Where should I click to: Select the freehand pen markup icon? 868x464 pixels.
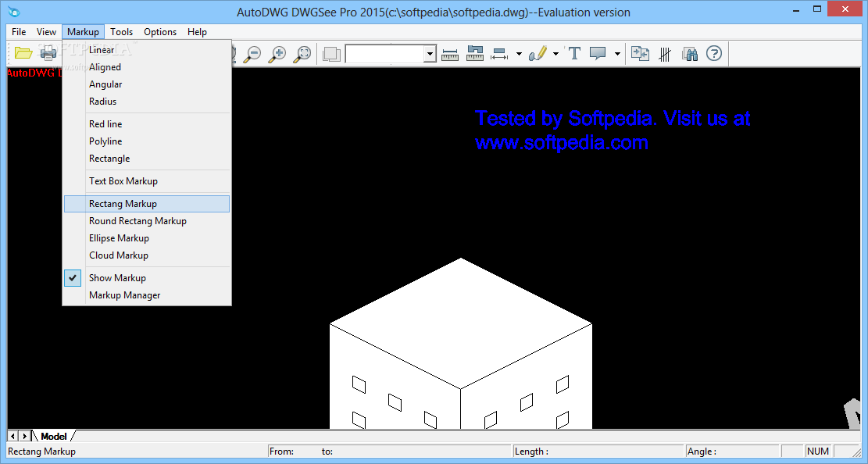tap(538, 54)
